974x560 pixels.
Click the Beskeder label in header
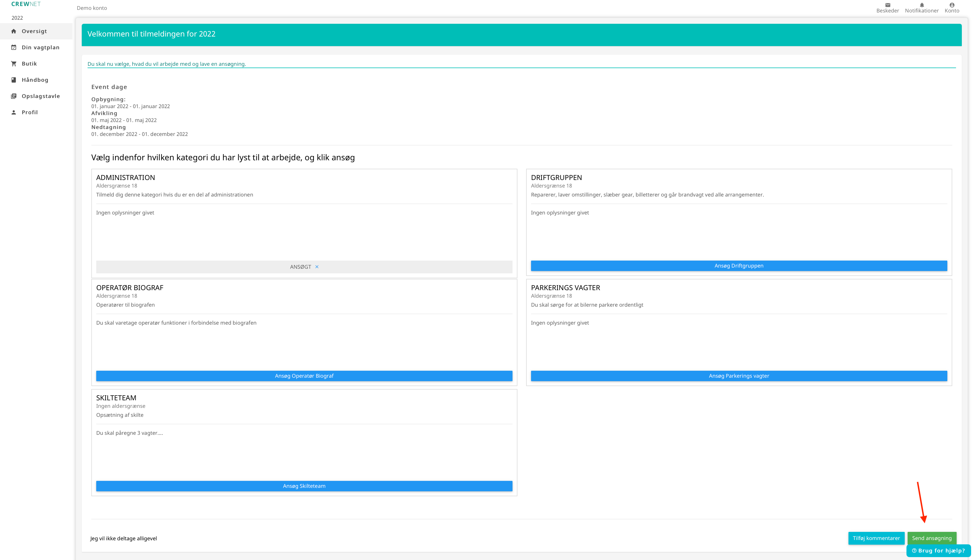coord(888,11)
